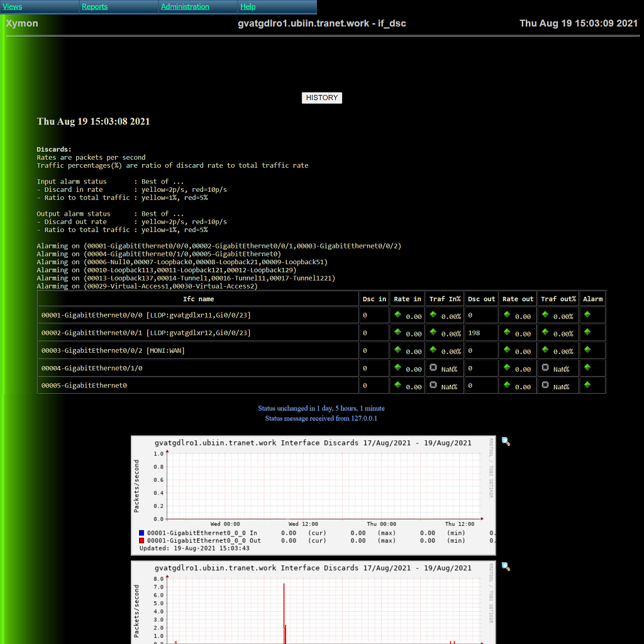Open the Help menu
Viewport: 644px width, 644px height.
click(248, 7)
